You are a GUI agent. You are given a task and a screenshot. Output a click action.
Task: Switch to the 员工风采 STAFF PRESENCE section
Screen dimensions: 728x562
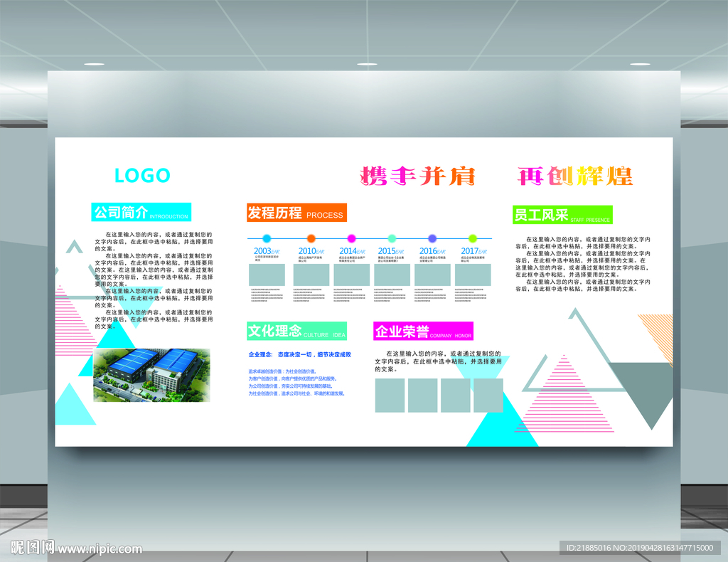562,213
